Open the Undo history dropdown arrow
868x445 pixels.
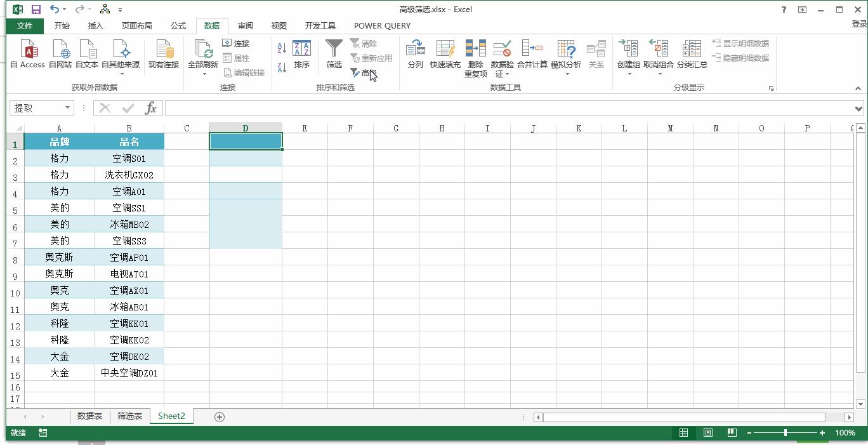pos(65,10)
